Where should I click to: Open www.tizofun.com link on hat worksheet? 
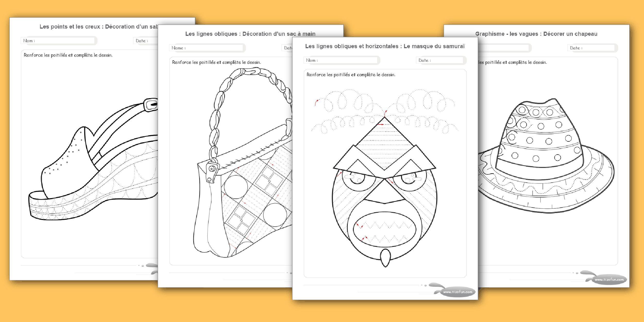[x=609, y=280]
